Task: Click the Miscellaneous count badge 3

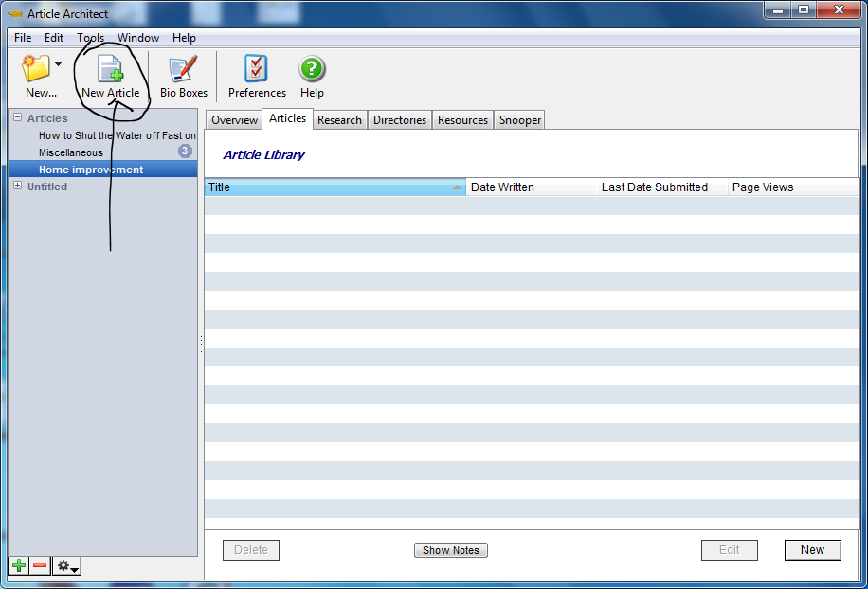Action: (x=185, y=151)
